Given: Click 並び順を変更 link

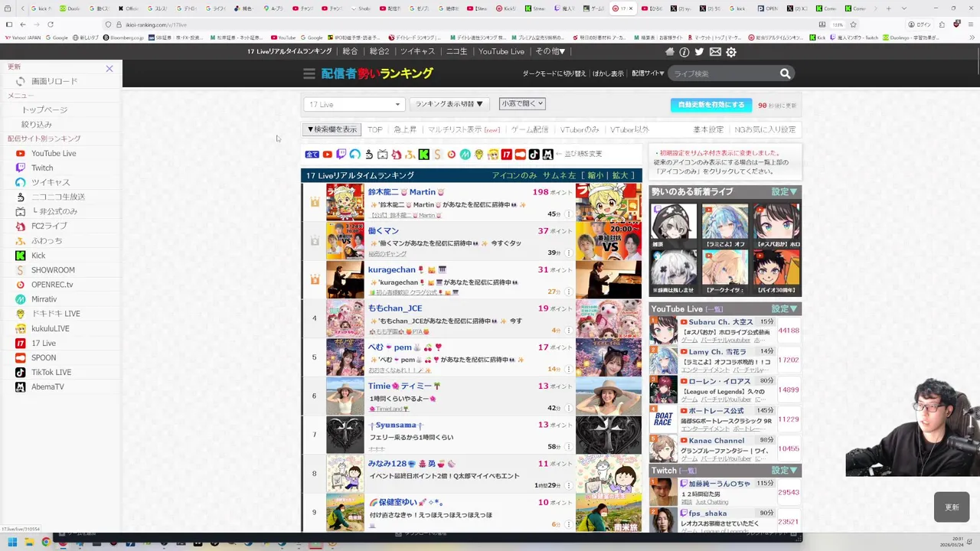Looking at the screenshot, I should pos(583,155).
